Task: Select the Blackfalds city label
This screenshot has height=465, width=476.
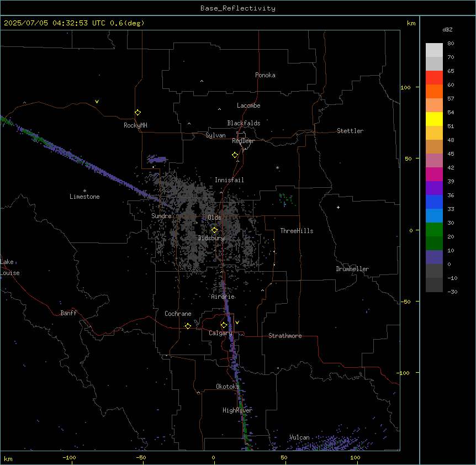Action: click(x=244, y=123)
